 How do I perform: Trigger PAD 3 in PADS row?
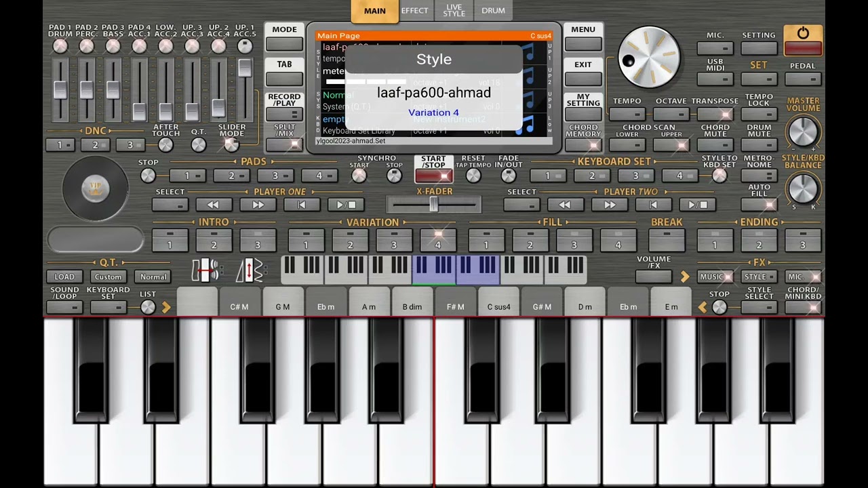coord(275,176)
